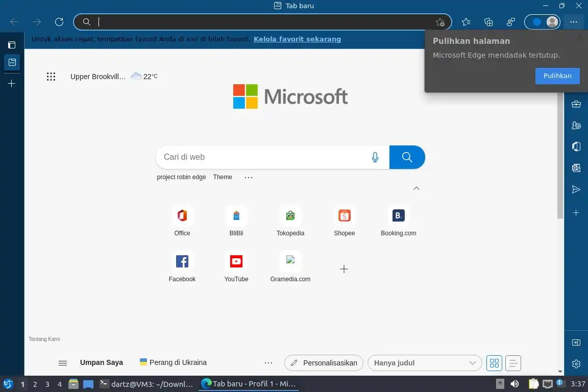
Task: Select the 'Umpan Saya' feed tab
Action: (x=101, y=363)
